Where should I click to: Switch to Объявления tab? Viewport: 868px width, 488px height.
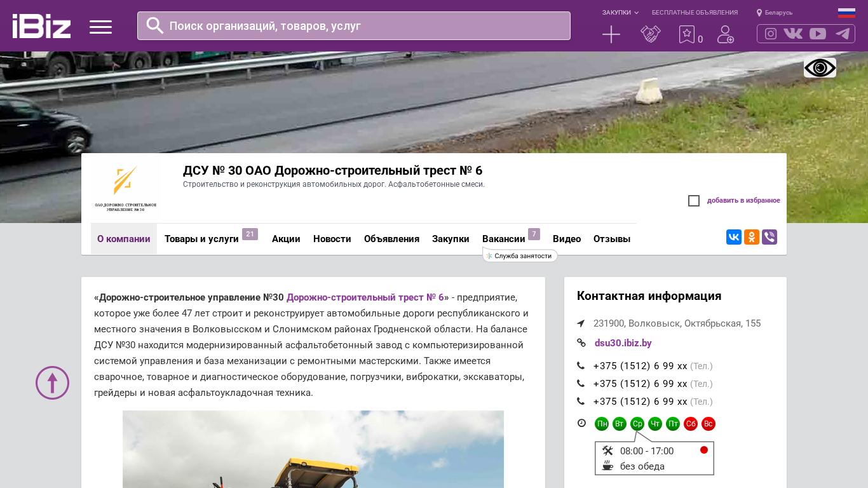click(x=391, y=239)
